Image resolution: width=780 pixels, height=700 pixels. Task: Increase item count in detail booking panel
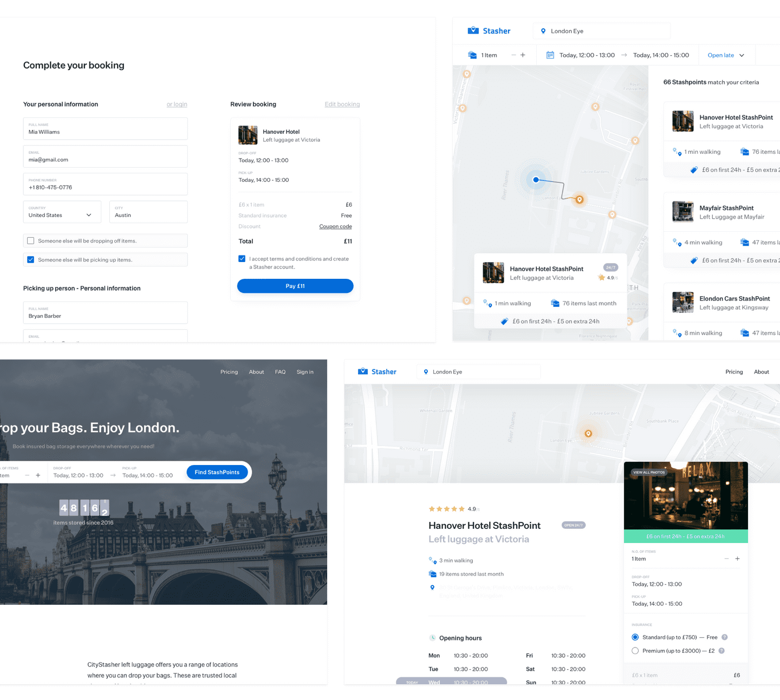click(737, 559)
